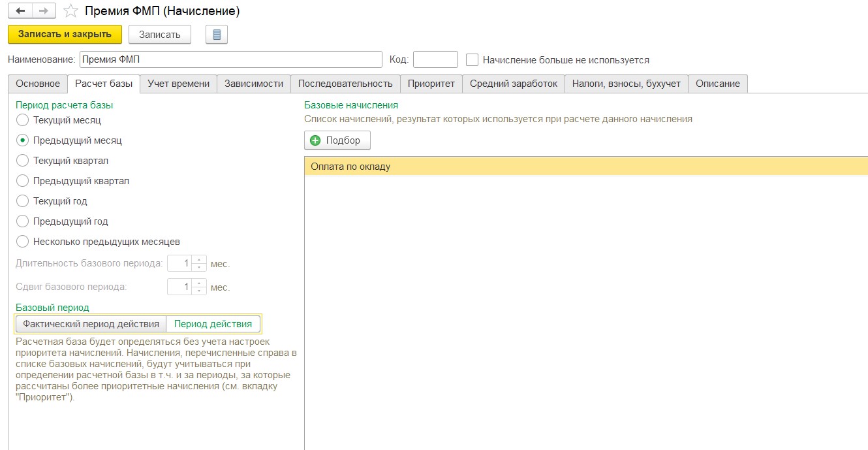This screenshot has width=868, height=450.
Task: Open the Последовательность tab
Action: pyautogui.click(x=345, y=84)
